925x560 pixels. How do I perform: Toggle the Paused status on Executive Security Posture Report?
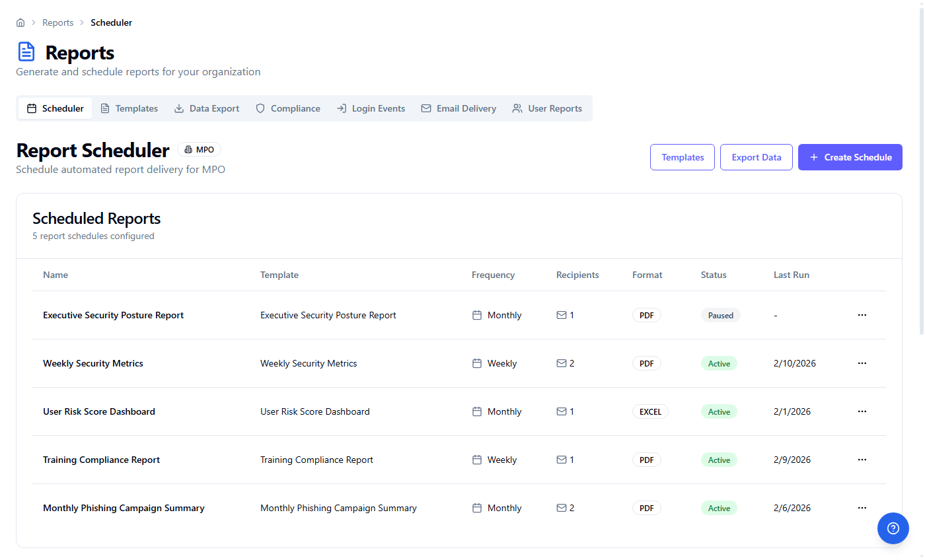click(720, 315)
